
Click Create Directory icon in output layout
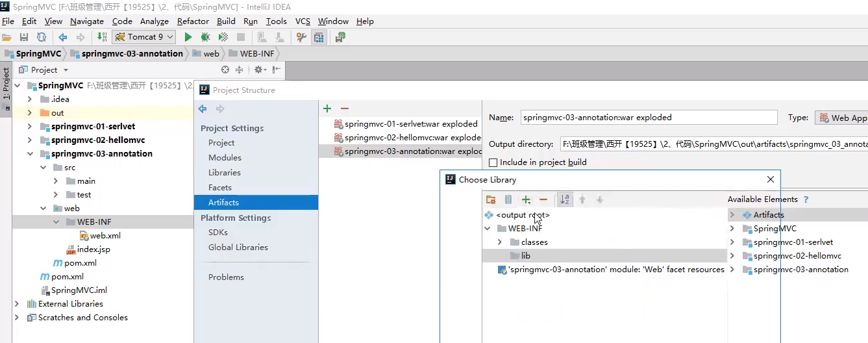coord(491,199)
